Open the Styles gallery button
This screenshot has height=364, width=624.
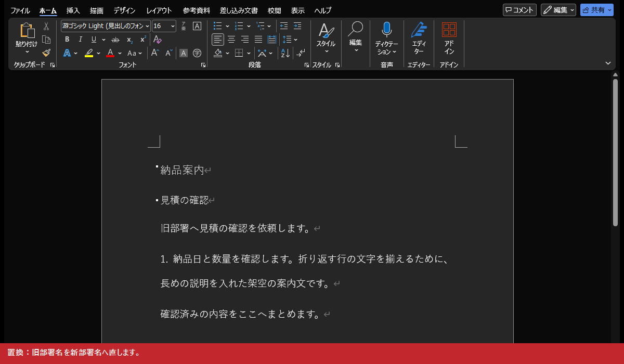(326, 38)
